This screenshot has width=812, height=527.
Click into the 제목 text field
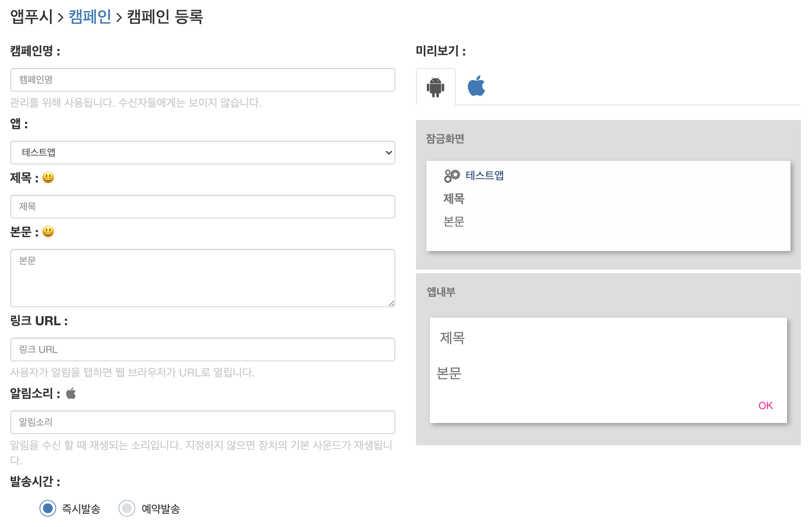click(x=202, y=207)
